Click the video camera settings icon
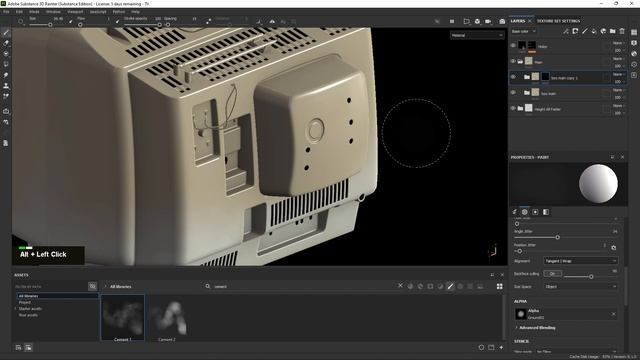 click(x=488, y=21)
